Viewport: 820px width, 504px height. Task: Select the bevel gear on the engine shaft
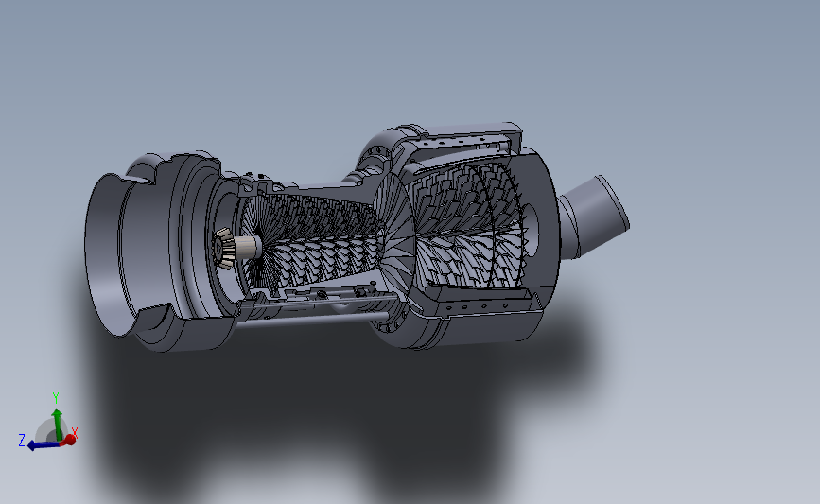click(223, 248)
